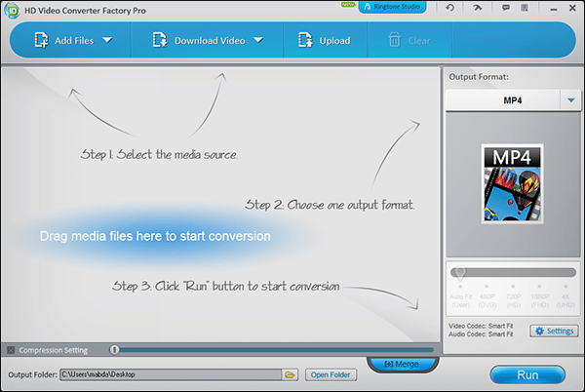Toggle the Compression Setting checkbox
The width and height of the screenshot is (585, 392).
[x=11, y=350]
